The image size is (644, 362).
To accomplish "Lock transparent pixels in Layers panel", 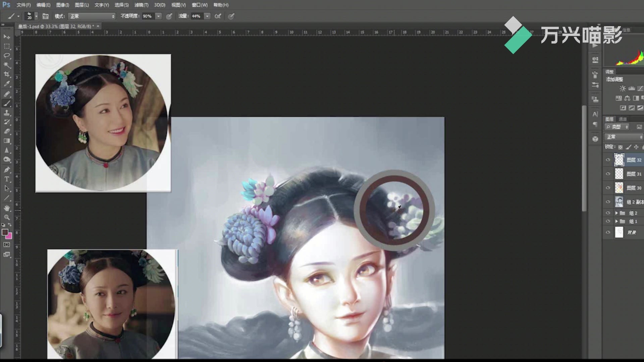I will point(621,147).
